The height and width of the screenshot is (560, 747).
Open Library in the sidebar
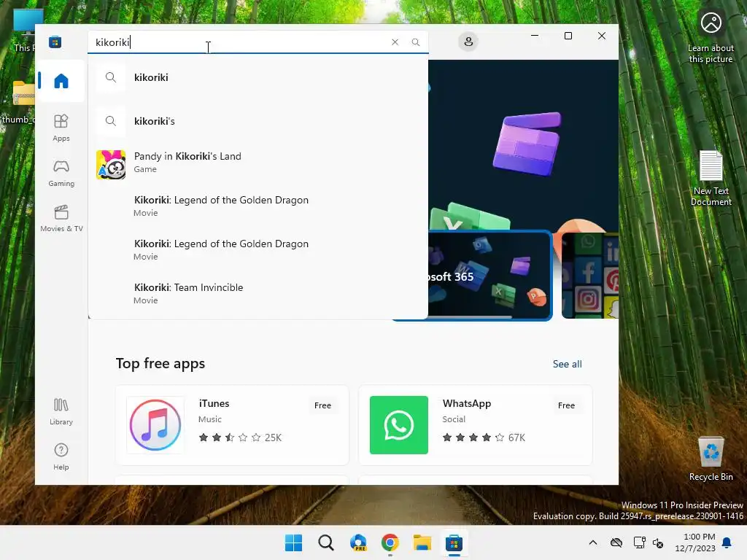pos(61,411)
